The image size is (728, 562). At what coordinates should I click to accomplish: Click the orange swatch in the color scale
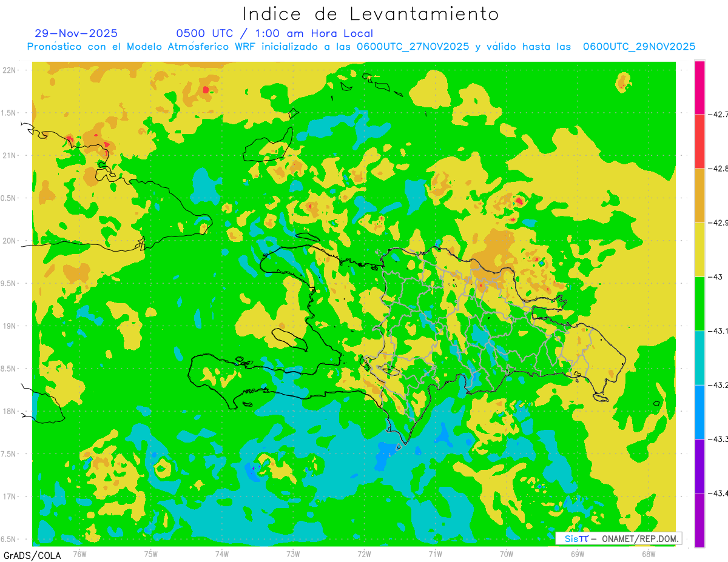click(x=699, y=195)
